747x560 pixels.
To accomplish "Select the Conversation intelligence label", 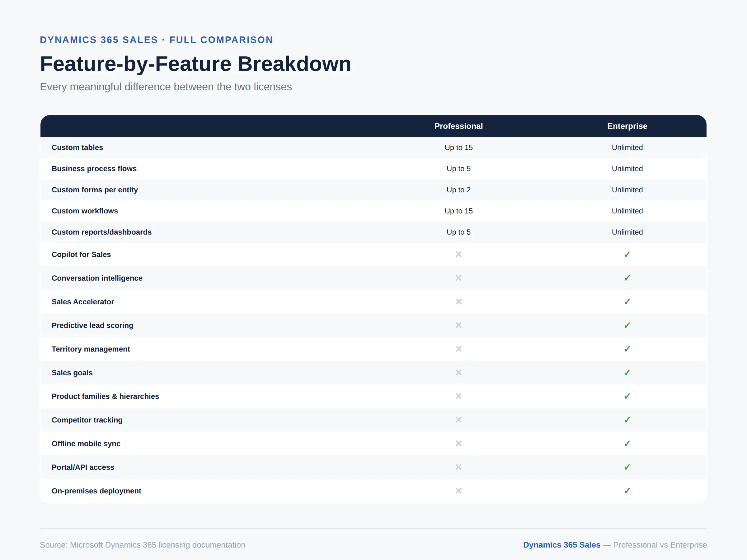I will coord(97,278).
